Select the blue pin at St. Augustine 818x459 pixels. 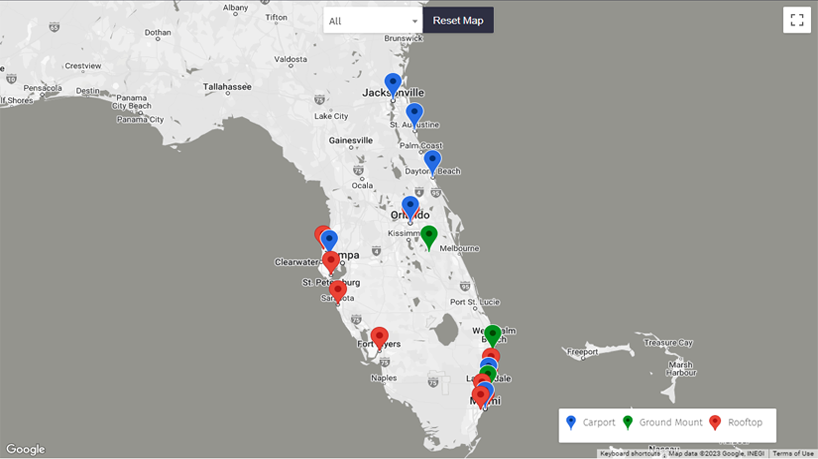(x=414, y=114)
